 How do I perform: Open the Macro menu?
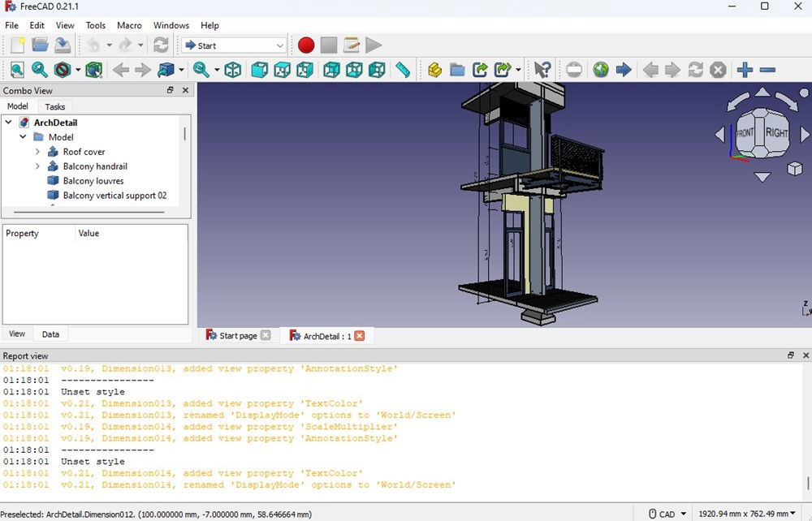129,25
